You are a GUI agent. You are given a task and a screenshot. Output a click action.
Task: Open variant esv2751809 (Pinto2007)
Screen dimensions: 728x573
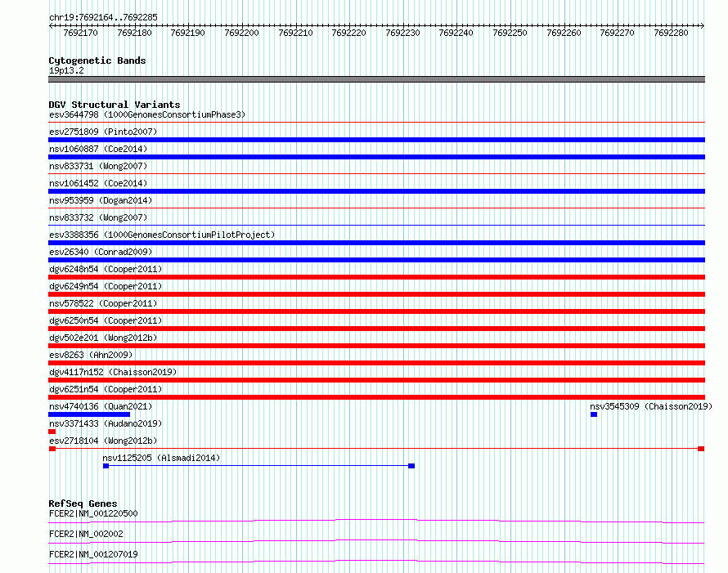103,132
